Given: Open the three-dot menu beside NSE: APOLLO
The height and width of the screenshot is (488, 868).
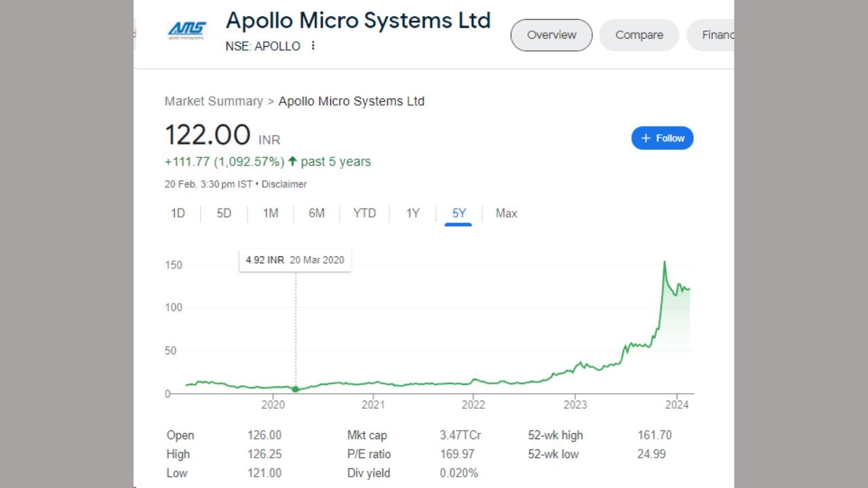Looking at the screenshot, I should [313, 46].
